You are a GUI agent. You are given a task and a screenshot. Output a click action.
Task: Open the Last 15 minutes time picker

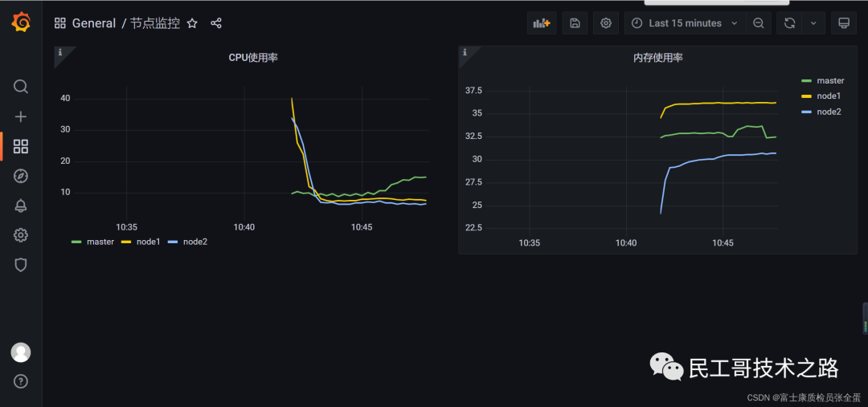685,23
